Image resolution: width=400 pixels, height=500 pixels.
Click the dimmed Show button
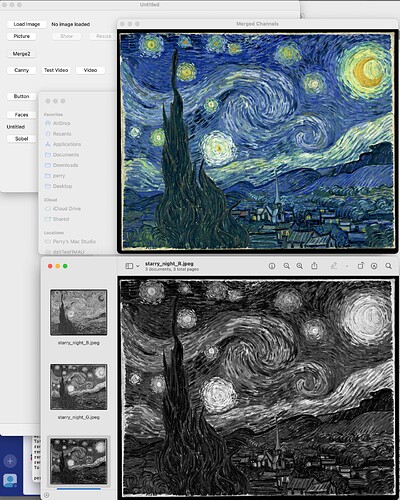coord(66,36)
